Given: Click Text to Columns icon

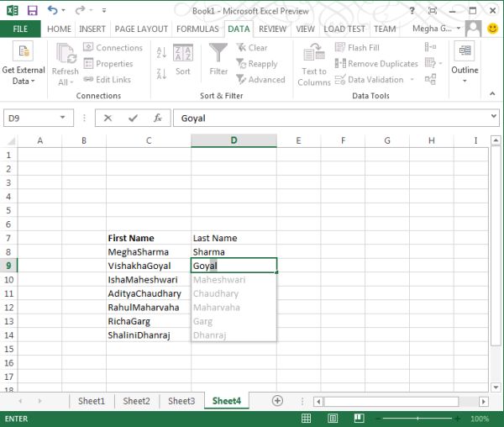Looking at the screenshot, I should pos(314,66).
